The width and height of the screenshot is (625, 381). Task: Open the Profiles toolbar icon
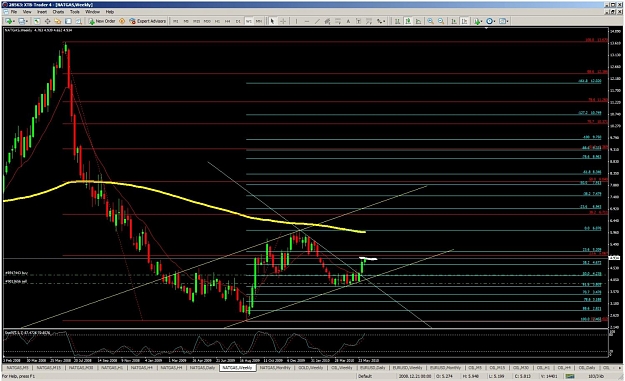[x=21, y=21]
